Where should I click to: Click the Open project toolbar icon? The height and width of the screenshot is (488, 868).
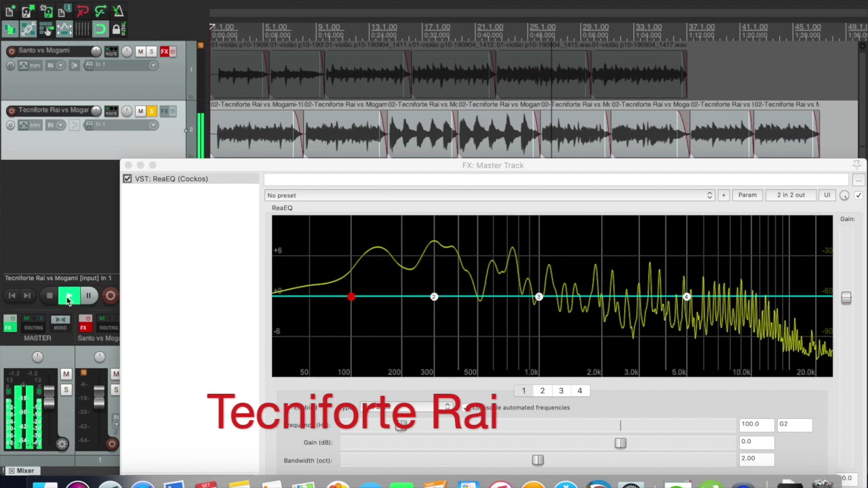[27, 12]
